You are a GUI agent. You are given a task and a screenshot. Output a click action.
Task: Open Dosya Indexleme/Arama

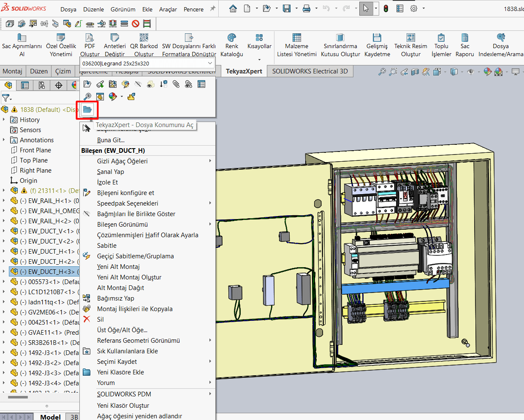(501, 45)
